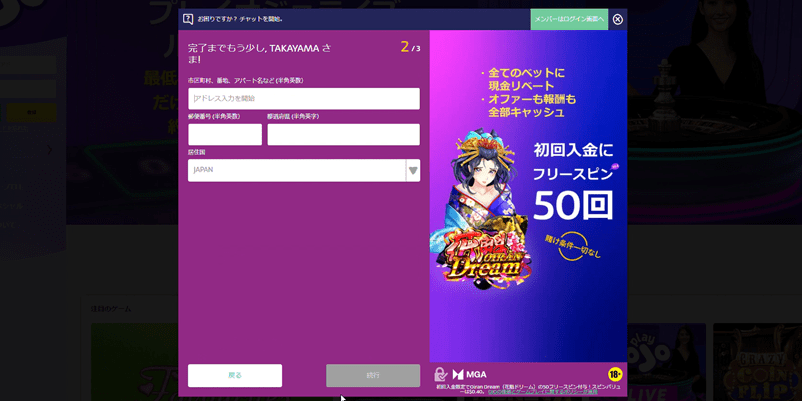
Task: Click the 18+ age badge
Action: (x=615, y=374)
